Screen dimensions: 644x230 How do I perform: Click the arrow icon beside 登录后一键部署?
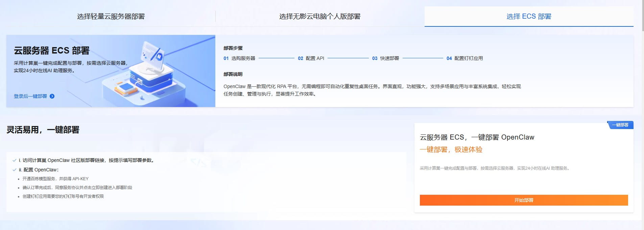click(52, 96)
